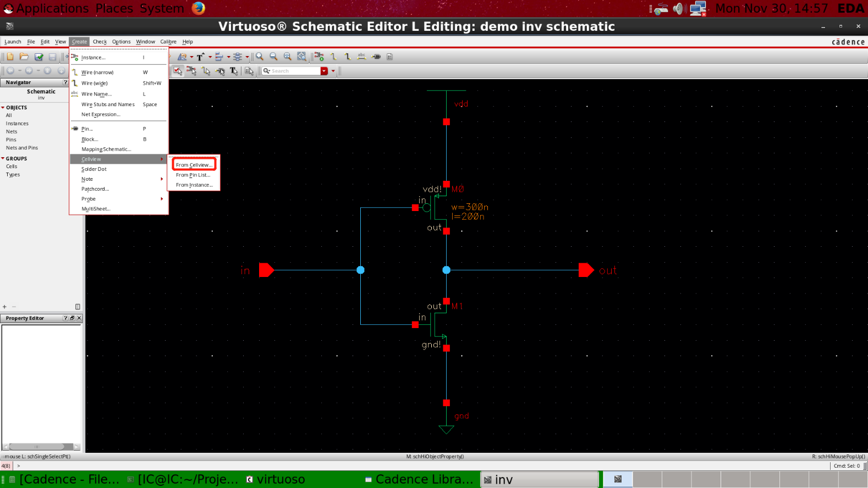Click the Property Editor float panel icon
Viewport: 868px width, 488px height.
(72, 318)
